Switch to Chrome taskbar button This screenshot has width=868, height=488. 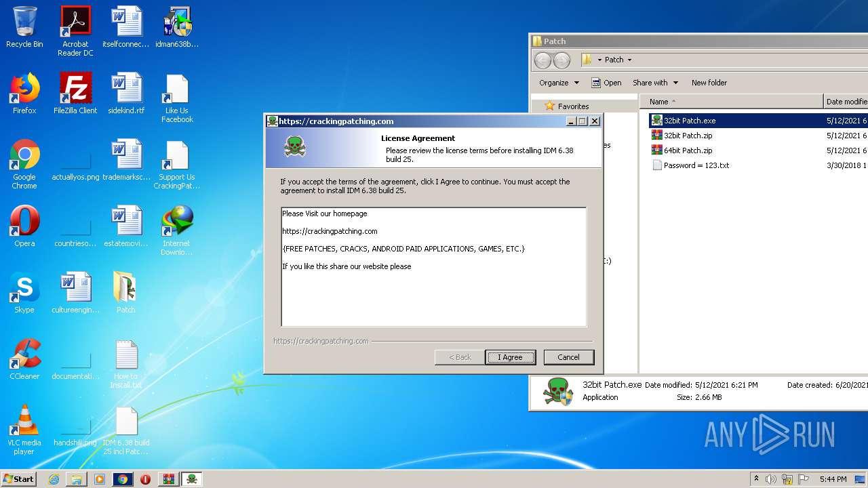click(x=123, y=479)
